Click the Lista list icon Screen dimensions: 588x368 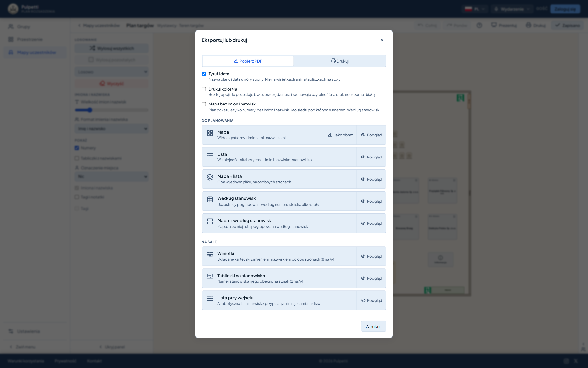(x=210, y=155)
